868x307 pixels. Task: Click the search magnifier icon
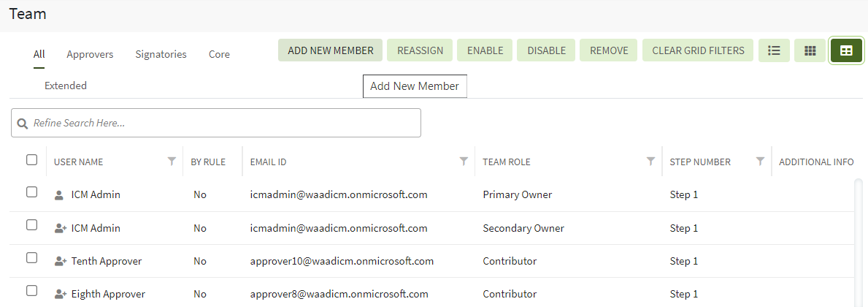pyautogui.click(x=23, y=124)
